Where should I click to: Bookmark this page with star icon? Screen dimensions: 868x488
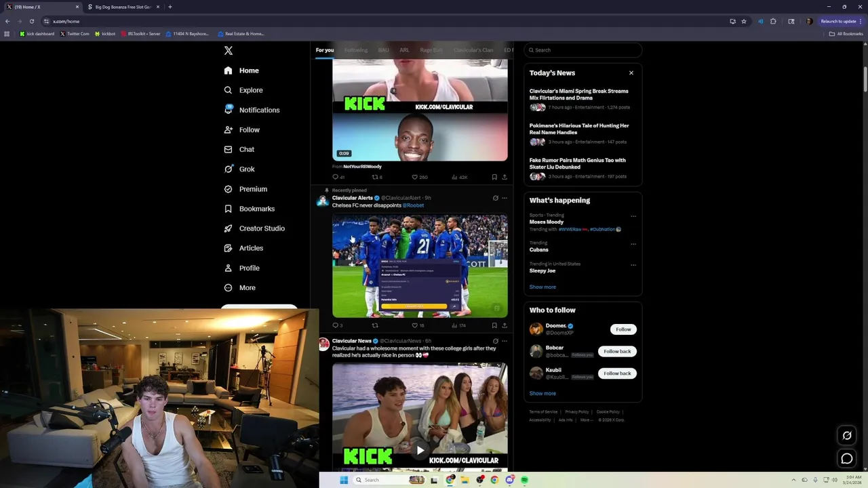[744, 21]
